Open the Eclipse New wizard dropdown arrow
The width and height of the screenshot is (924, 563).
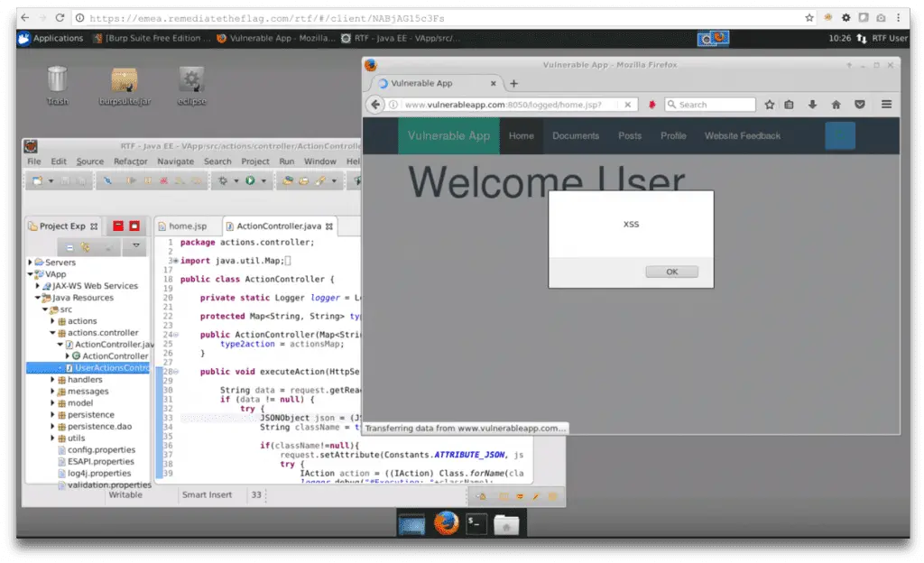click(51, 180)
